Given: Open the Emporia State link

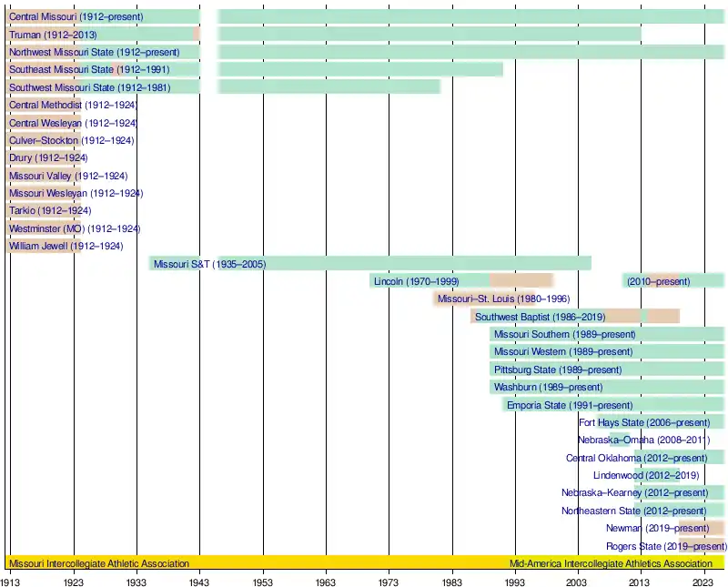Looking at the screenshot, I should tap(538, 406).
